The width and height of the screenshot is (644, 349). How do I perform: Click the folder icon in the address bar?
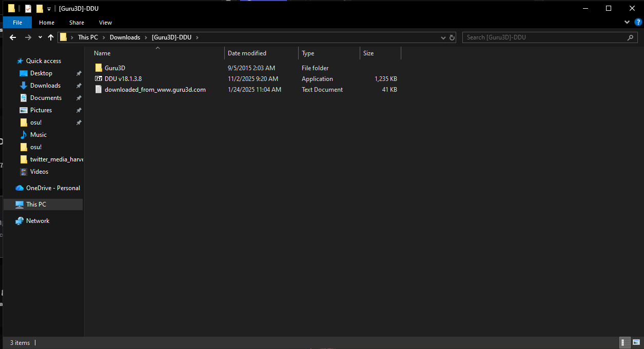[64, 37]
